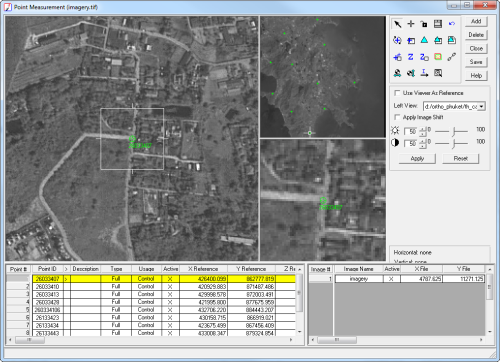Screen dimensions: 500x362
Task: Click the red-bordered yellow square icon
Action: 438,57
